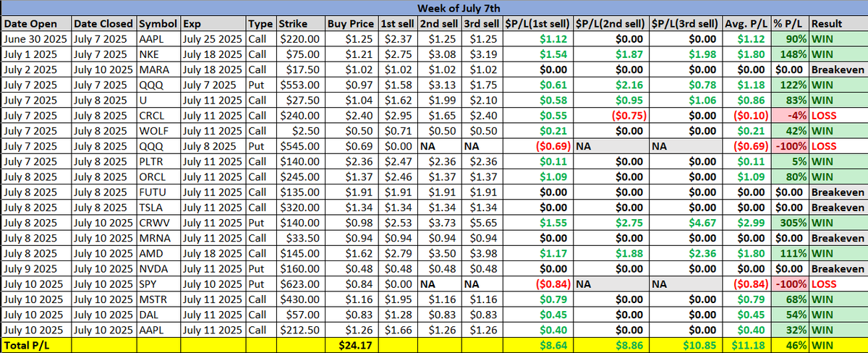The height and width of the screenshot is (353, 868).
Task: Select the ($0.75) second sell P/L cell
Action: click(x=611, y=115)
